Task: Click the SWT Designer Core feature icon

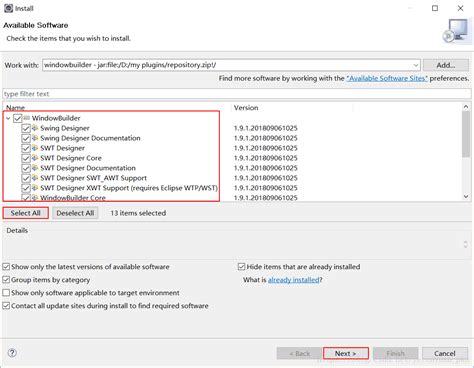Action: [x=35, y=158]
